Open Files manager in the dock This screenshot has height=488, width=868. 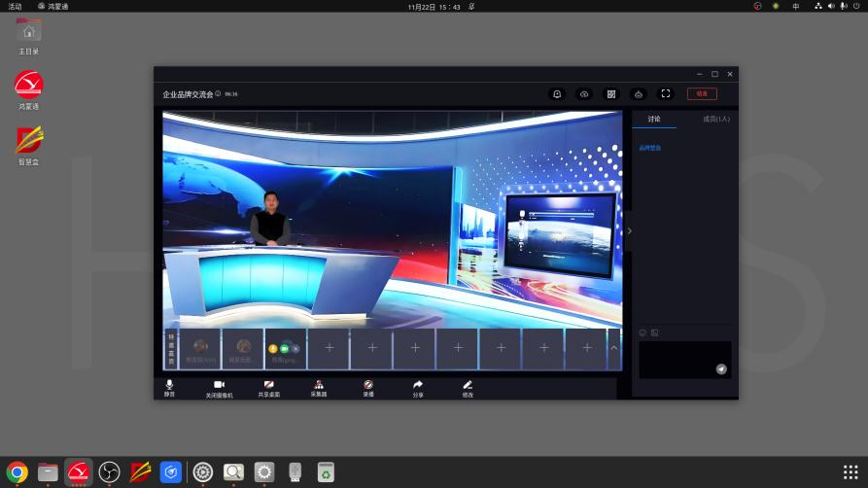(48, 472)
